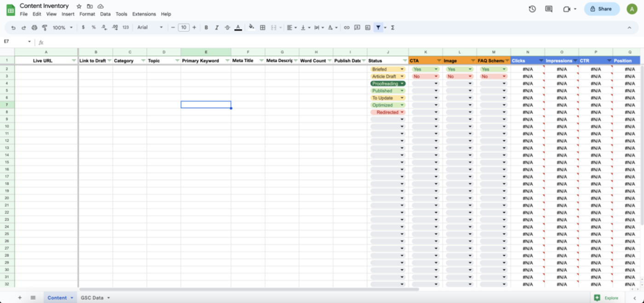Viewport: 644px width, 303px height.
Task: Click the insert link icon
Action: (346, 27)
